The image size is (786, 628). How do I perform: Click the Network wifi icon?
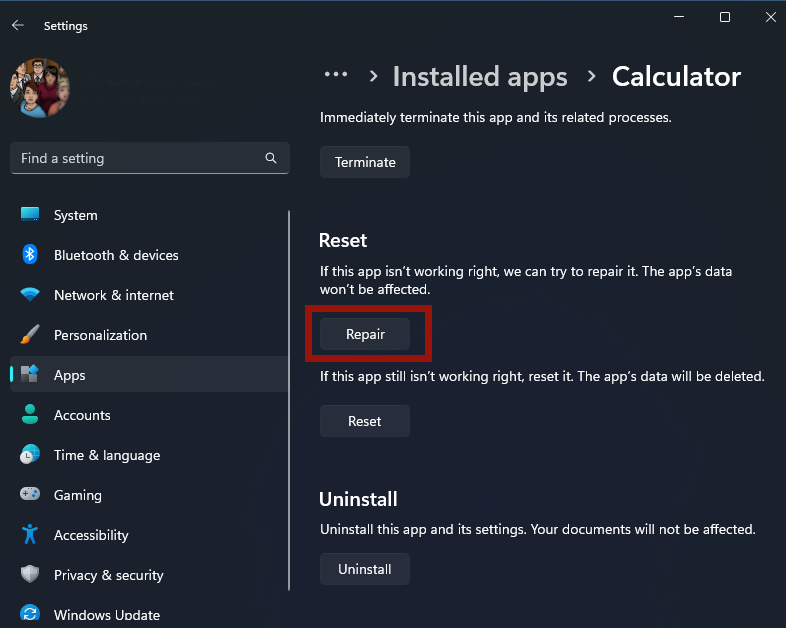(x=30, y=295)
